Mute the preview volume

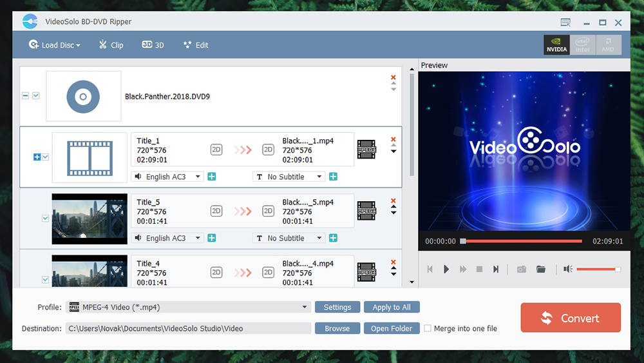(x=568, y=269)
